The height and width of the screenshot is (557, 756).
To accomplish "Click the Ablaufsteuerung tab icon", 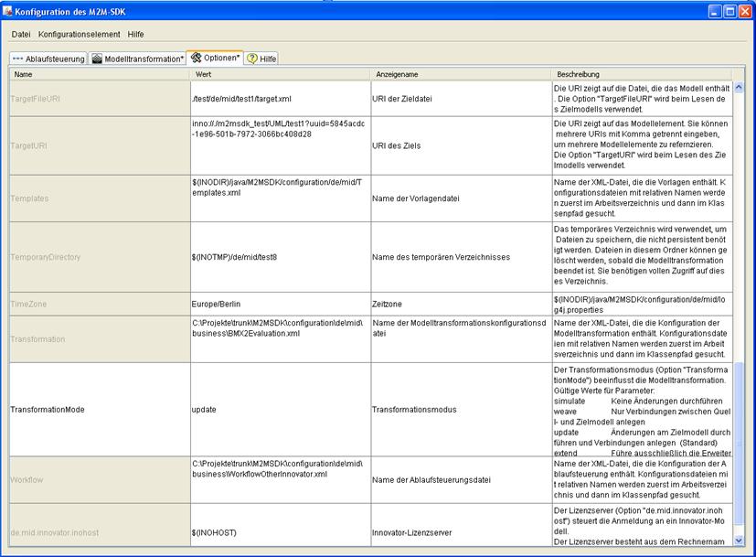I will (x=18, y=59).
